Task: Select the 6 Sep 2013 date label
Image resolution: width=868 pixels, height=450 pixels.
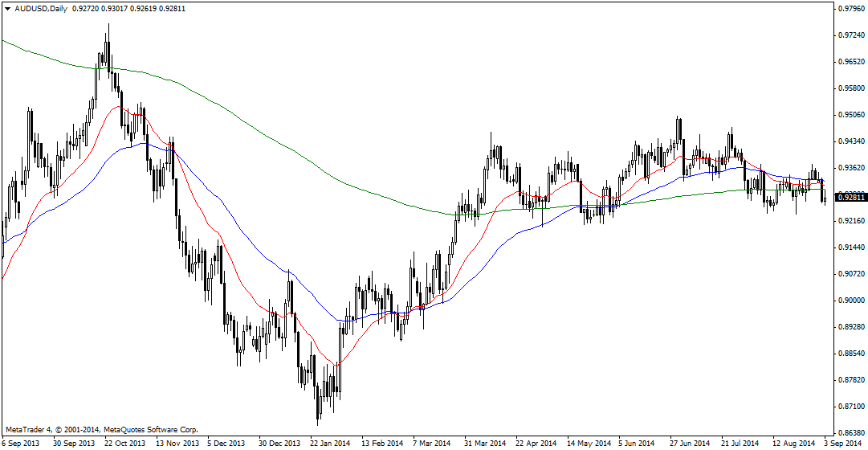Action: coord(22,443)
